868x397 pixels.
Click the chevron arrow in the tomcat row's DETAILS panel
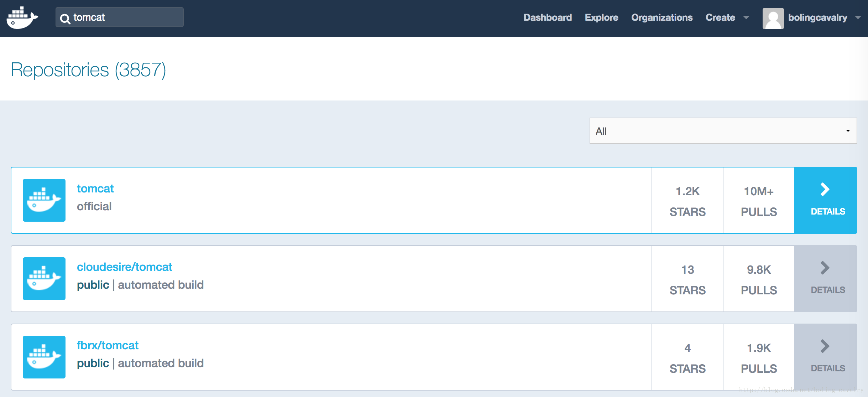tap(825, 190)
